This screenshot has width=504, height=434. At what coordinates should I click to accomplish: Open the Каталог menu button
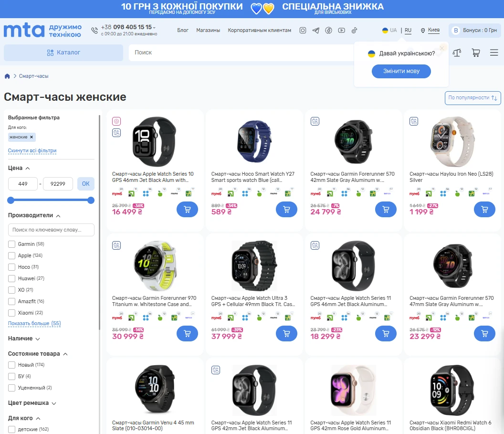(63, 53)
